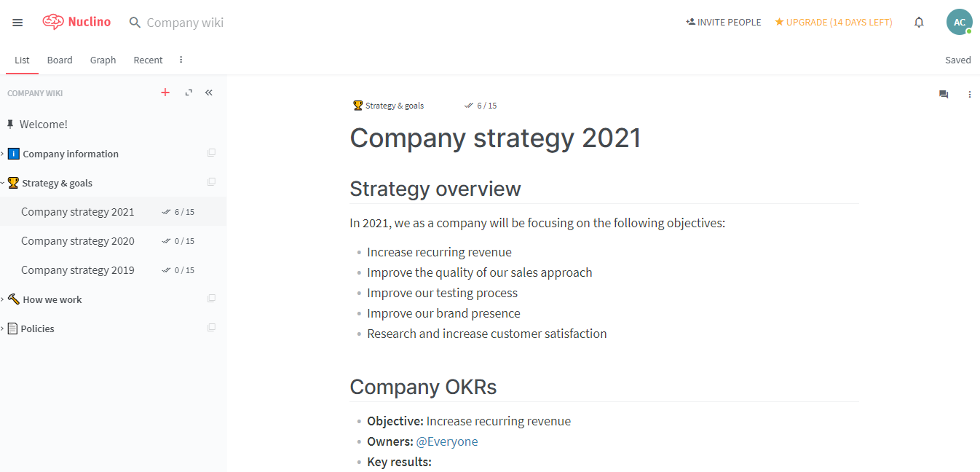Open the notifications bell
The height and width of the screenshot is (472, 980).
click(x=919, y=22)
